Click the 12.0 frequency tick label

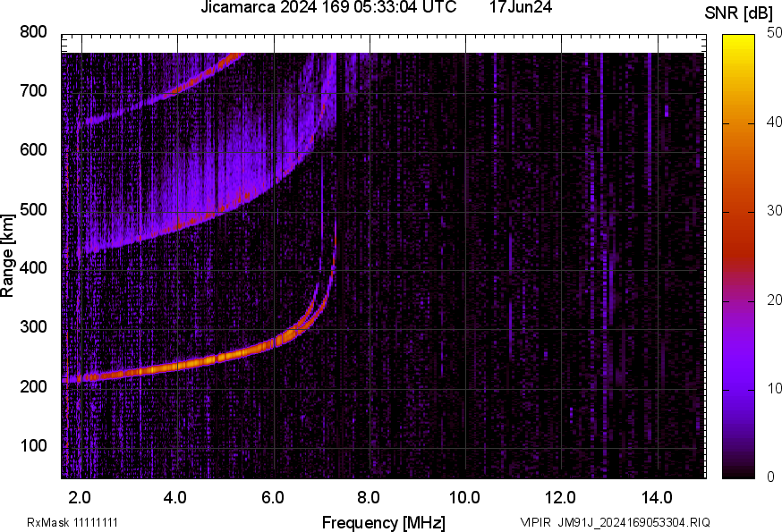(x=560, y=498)
